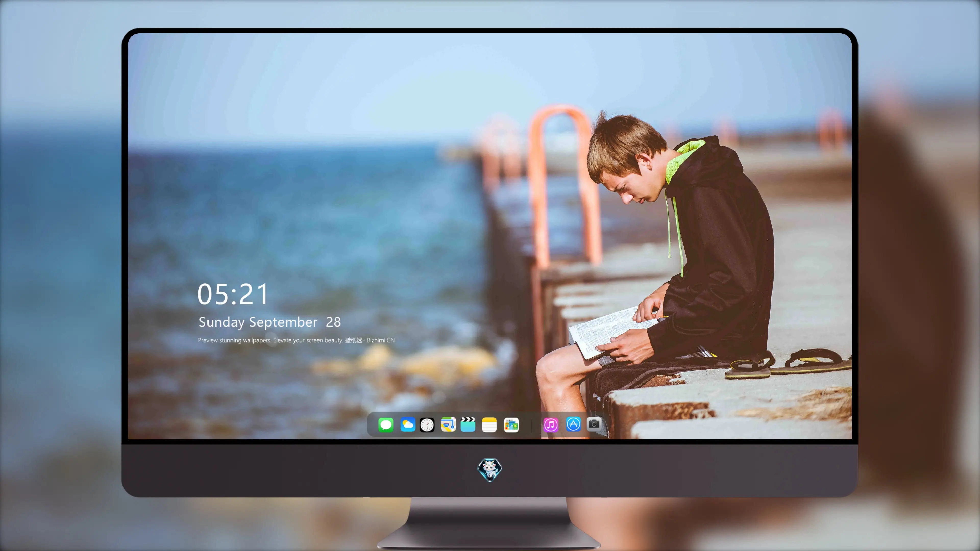Open the blue App Store icon
This screenshot has height=551, width=980.
[x=573, y=424]
